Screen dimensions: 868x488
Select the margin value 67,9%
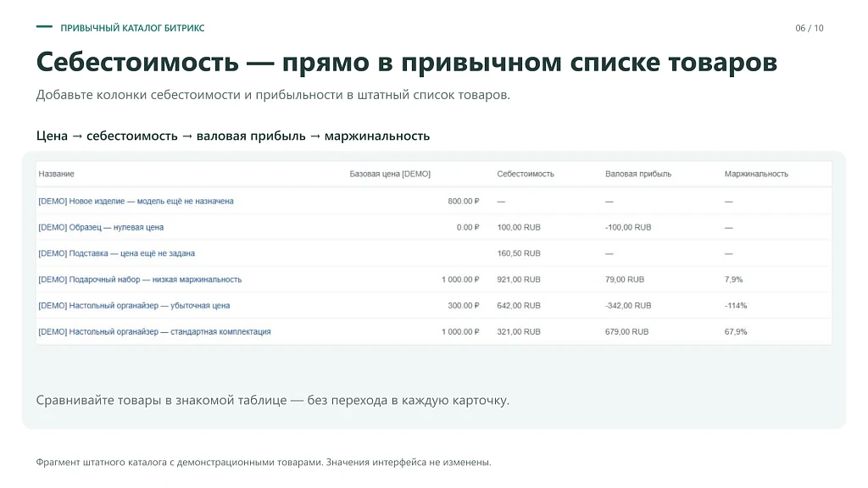pos(736,331)
